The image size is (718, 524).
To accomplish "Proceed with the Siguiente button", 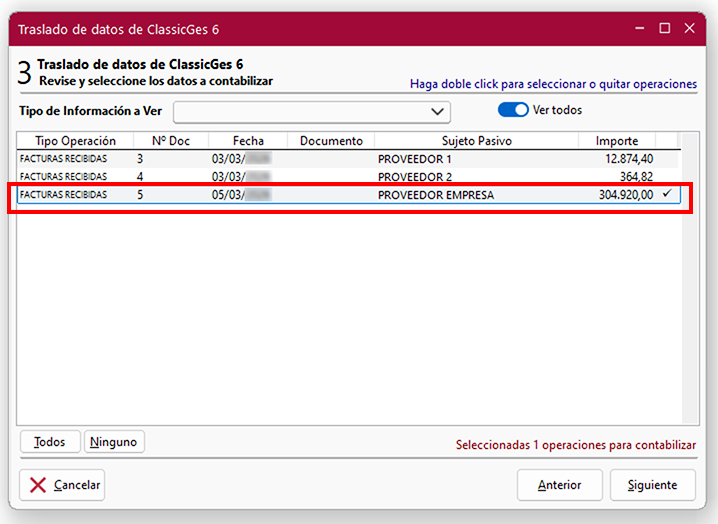I will pyautogui.click(x=652, y=485).
